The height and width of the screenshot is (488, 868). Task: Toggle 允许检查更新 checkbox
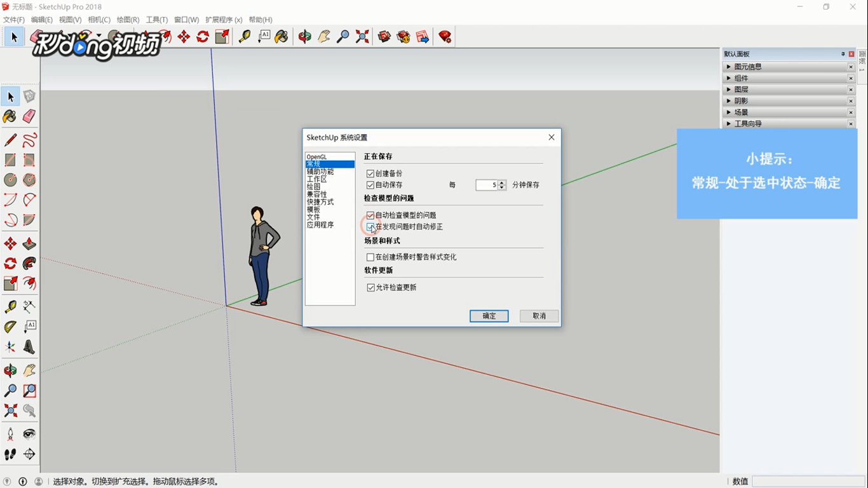(370, 288)
